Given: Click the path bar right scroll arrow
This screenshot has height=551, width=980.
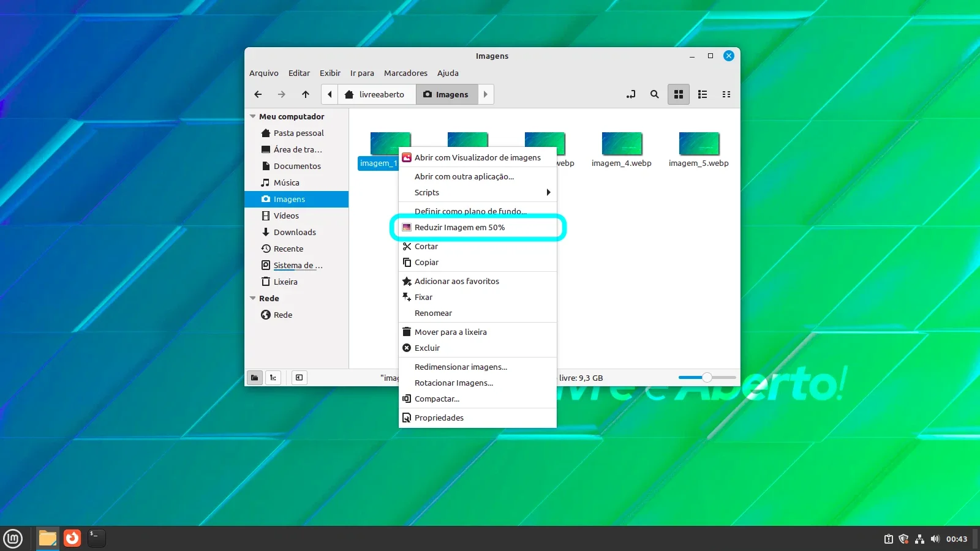Looking at the screenshot, I should click(486, 94).
